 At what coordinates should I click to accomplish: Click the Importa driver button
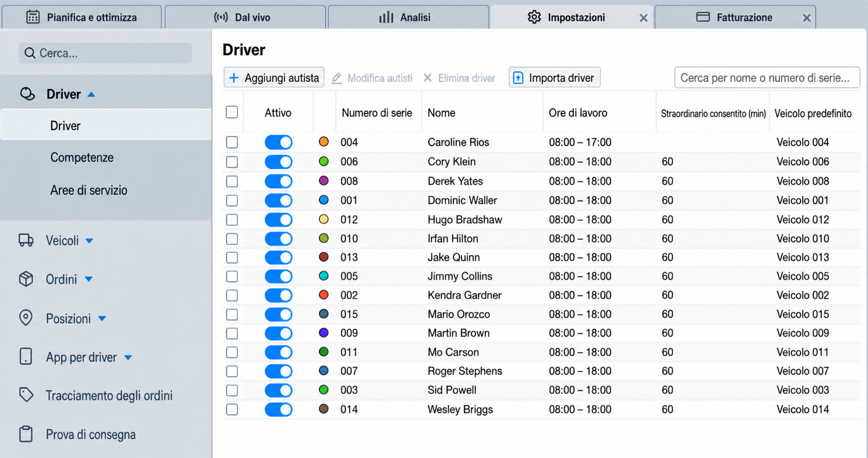(x=555, y=78)
